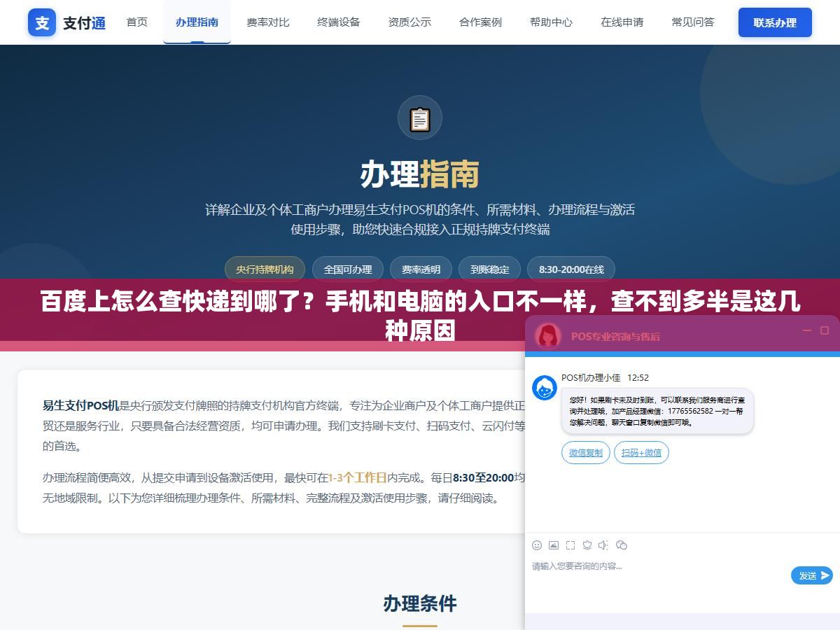Click the 办理条件 section heading
840x630 pixels.
tap(420, 603)
